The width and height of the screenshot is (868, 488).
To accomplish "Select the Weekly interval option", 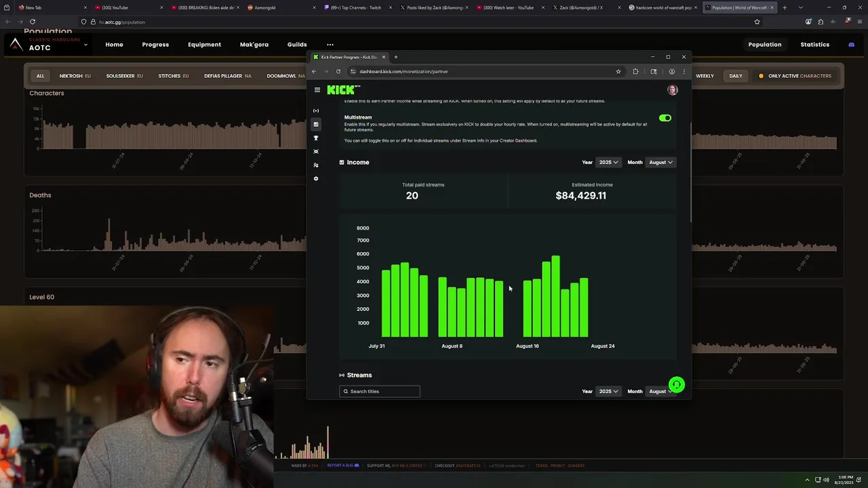I will coord(705,76).
